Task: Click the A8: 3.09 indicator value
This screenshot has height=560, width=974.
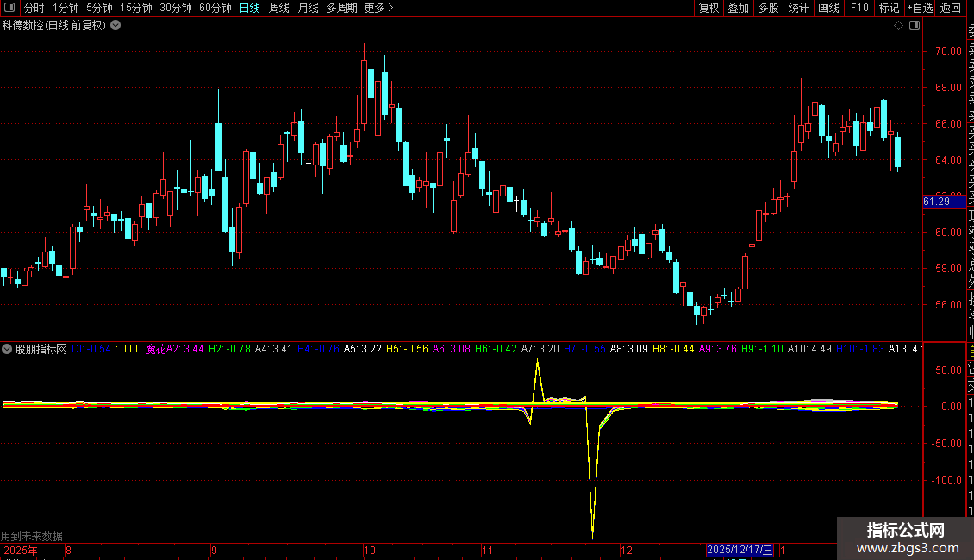Action: pos(628,349)
